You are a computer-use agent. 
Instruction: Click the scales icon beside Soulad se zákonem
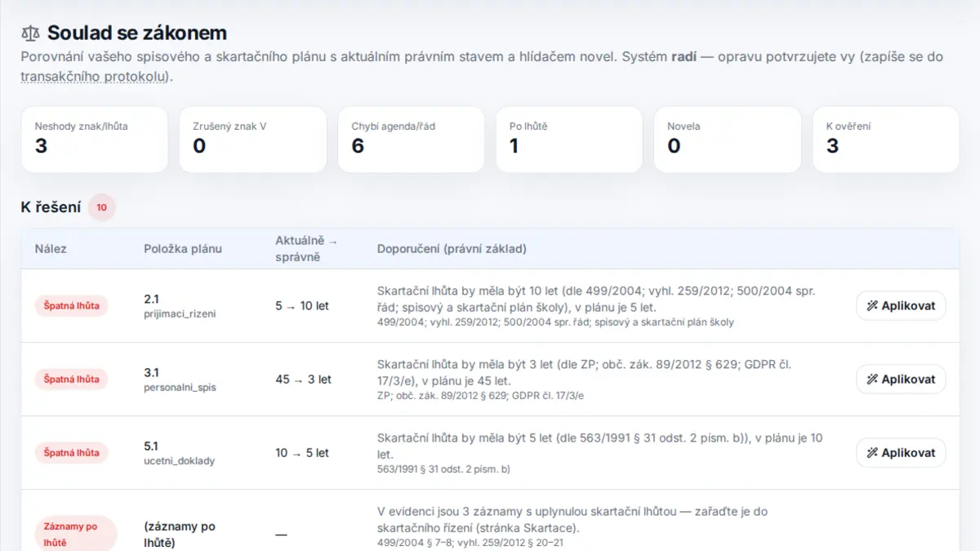tap(30, 33)
